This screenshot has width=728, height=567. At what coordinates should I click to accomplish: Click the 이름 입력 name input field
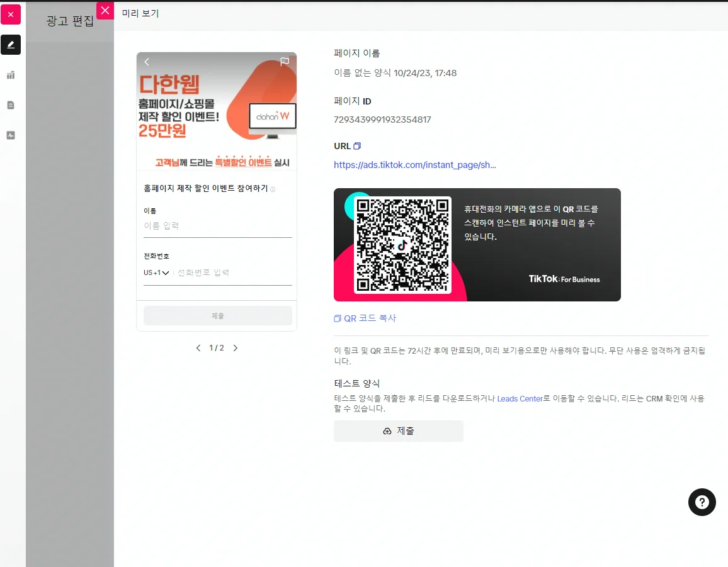(x=217, y=225)
